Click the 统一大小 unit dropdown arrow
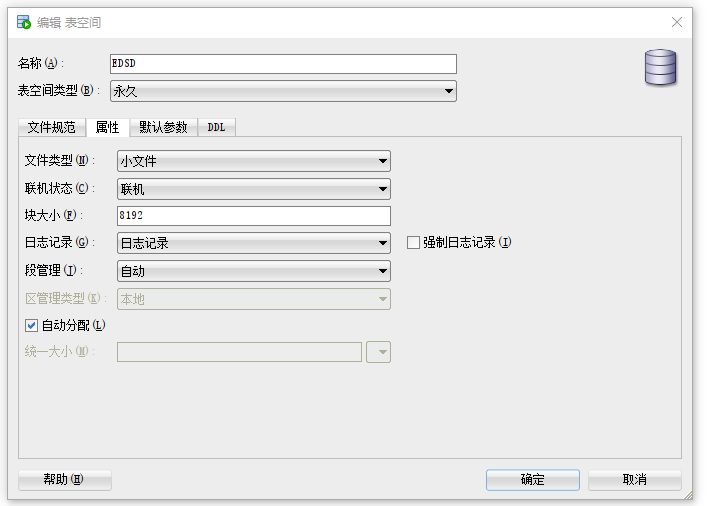Screen dimensions: 711x506 tap(379, 352)
